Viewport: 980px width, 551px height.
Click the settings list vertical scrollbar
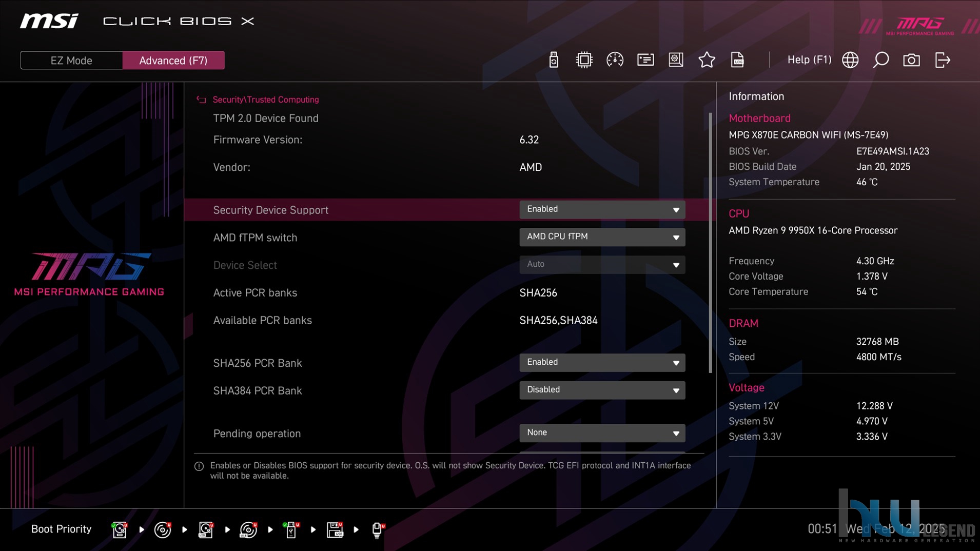711,243
